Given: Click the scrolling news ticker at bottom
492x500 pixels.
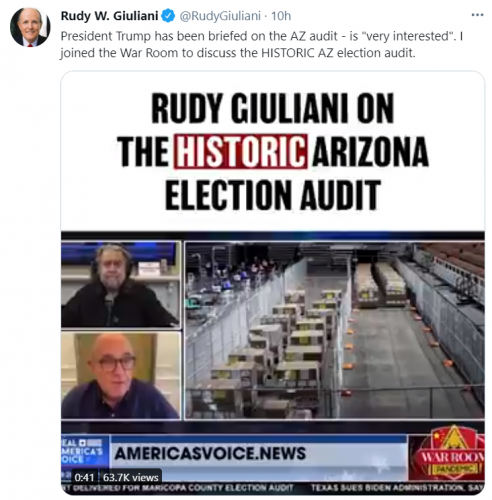Looking at the screenshot, I should pos(273,488).
